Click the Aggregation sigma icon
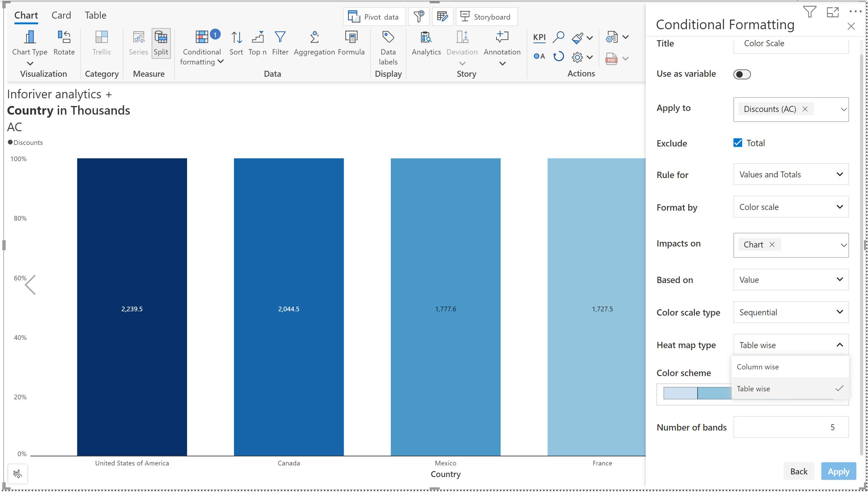The image size is (868, 493). coord(314,37)
